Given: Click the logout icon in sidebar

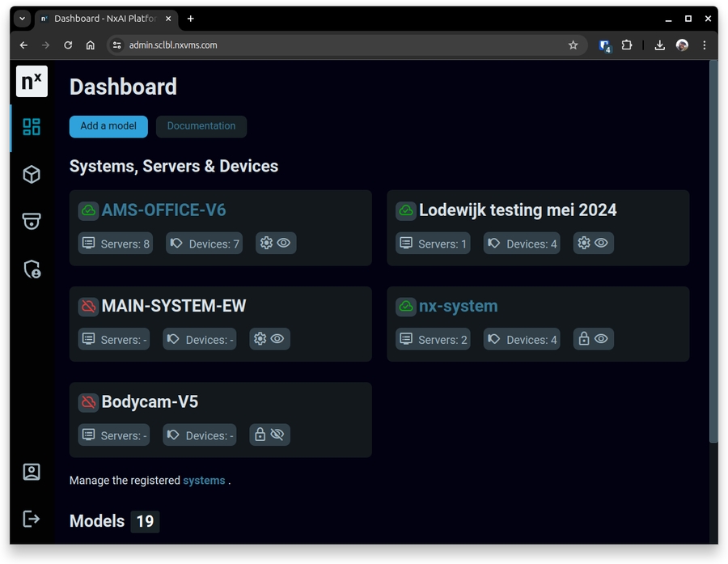Looking at the screenshot, I should coord(32,519).
